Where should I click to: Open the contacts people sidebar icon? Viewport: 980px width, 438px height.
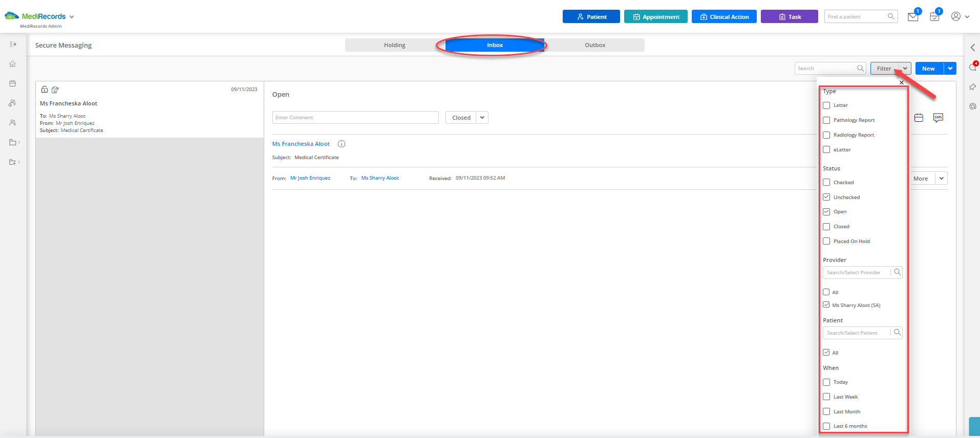[13, 123]
